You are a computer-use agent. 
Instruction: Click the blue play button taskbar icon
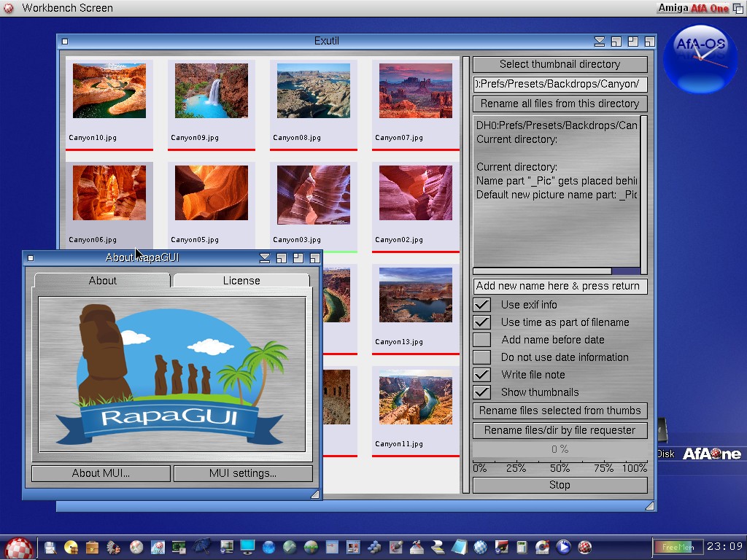(x=563, y=547)
